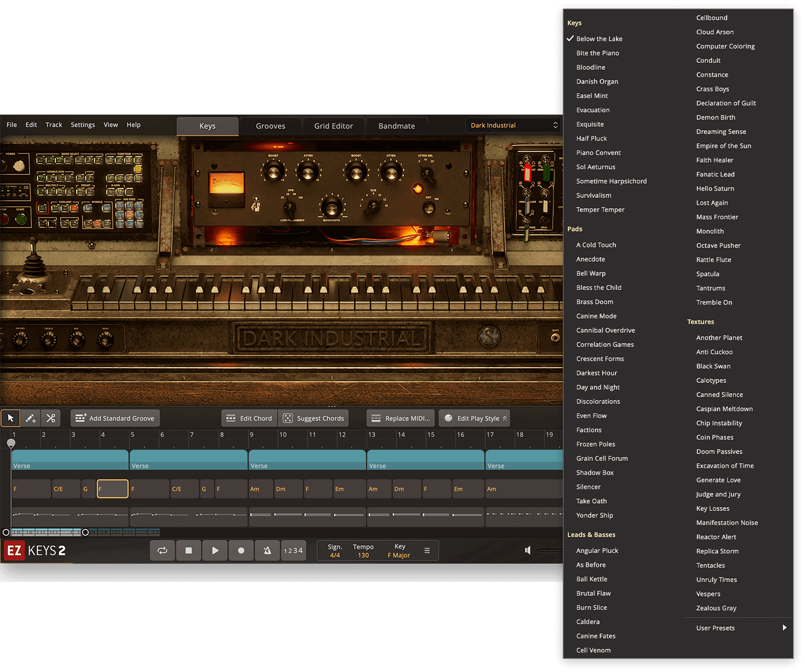The width and height of the screenshot is (805, 672).
Task: Choose the Tremble On preset
Action: (714, 303)
